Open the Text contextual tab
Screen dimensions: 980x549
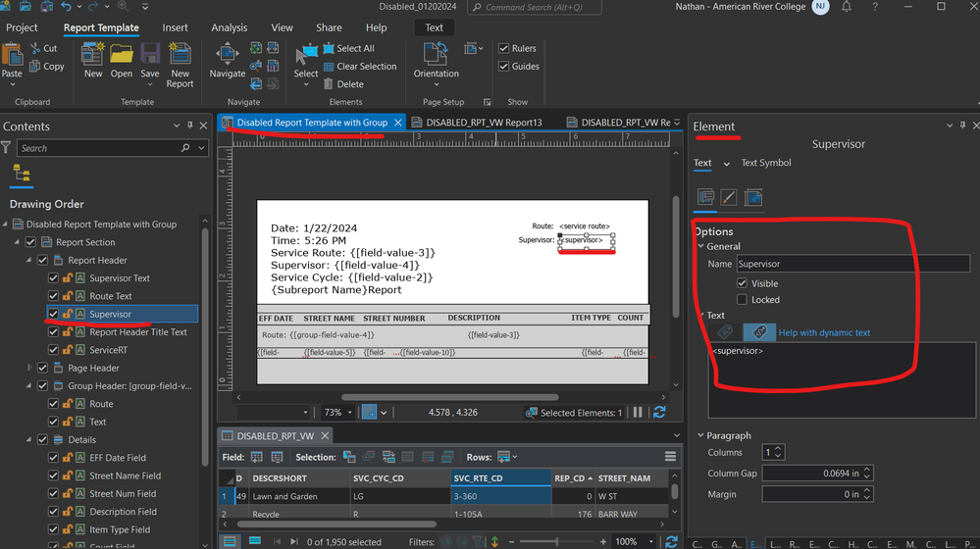434,27
